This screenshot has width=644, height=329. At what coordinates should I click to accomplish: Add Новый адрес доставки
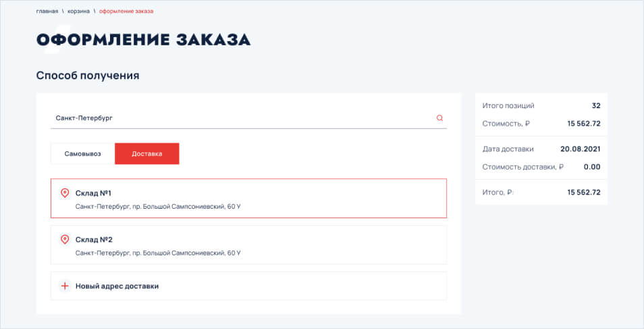pos(117,286)
